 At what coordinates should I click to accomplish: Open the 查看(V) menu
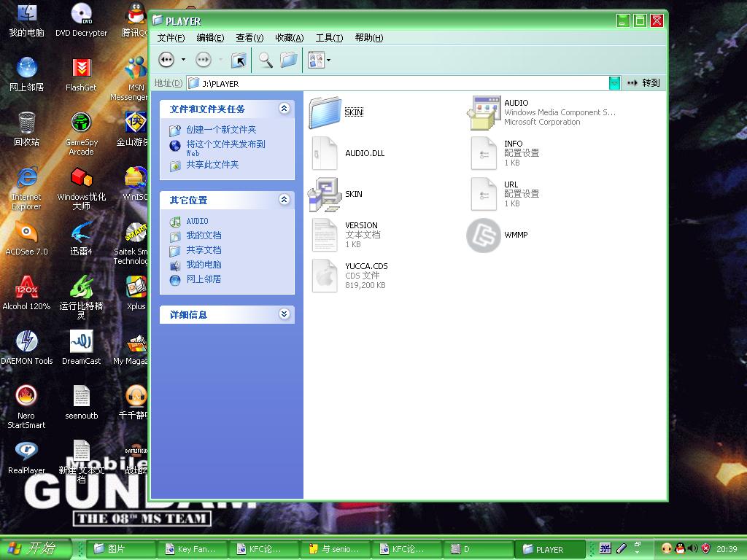249,38
